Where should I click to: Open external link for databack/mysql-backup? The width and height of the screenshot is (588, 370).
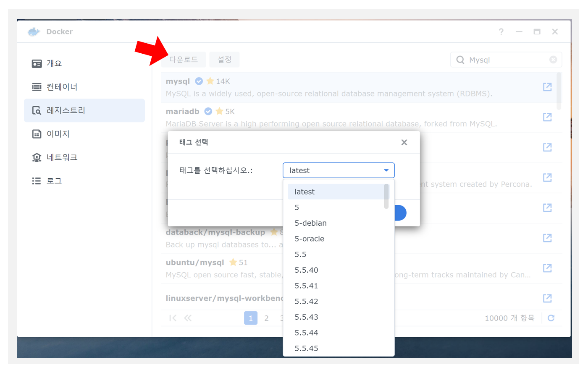click(547, 238)
